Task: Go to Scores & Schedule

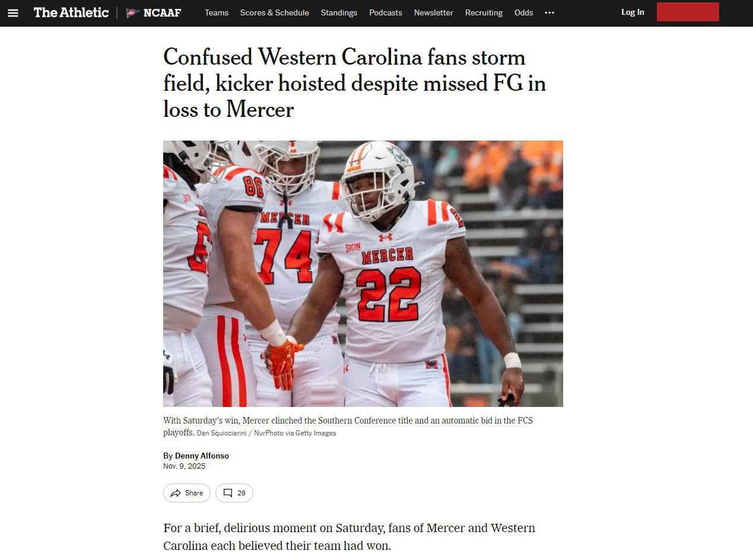Action: click(x=275, y=12)
